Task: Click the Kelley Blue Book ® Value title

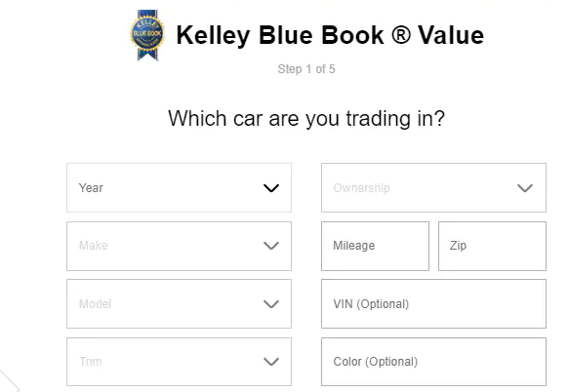Action: point(330,35)
